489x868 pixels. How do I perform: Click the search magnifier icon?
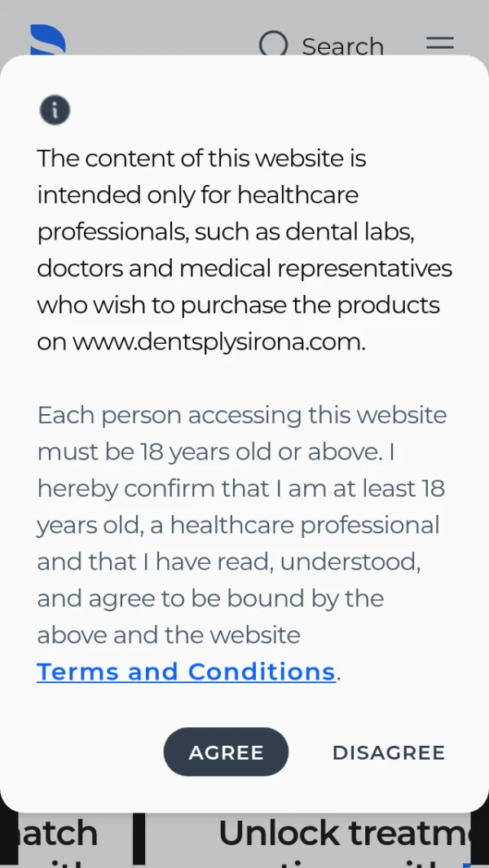tap(274, 45)
